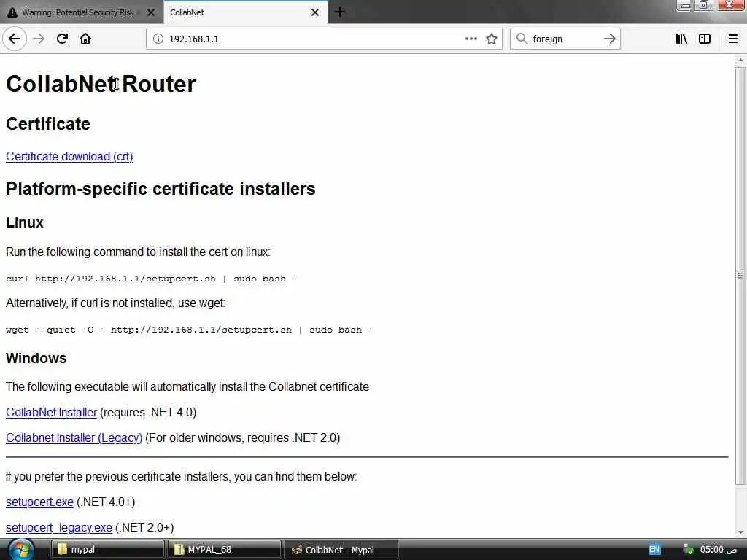747x560 pixels.
Task: Click the EN language indicator
Action: point(654,550)
